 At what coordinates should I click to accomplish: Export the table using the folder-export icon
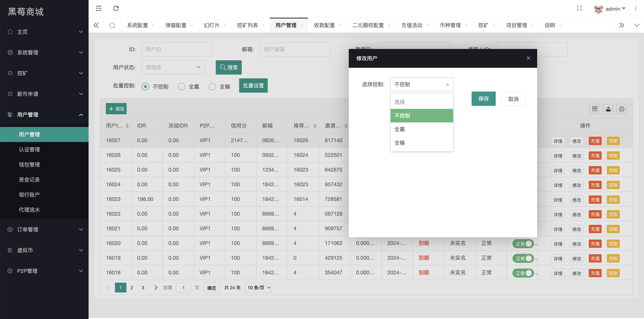tap(608, 109)
